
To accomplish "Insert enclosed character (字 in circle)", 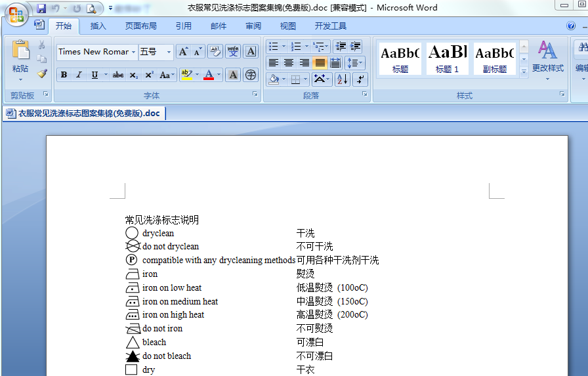I will (251, 75).
